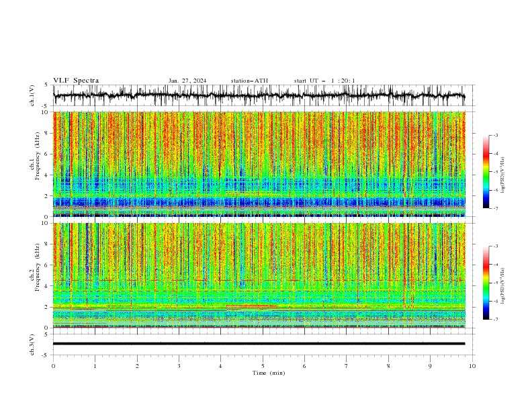Click the lower log(PSD) colorbar label
Viewport: 532px width, 411px height.
click(502, 285)
